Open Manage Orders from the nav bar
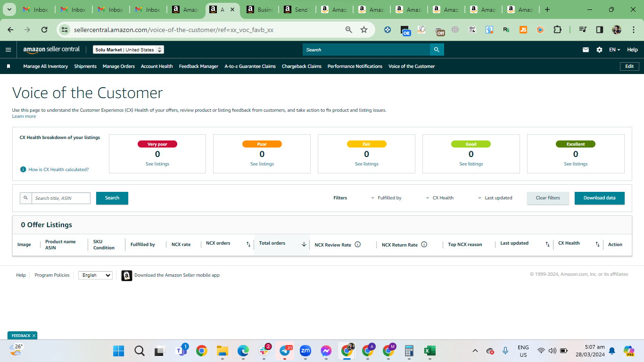Viewport: 644px width, 362px height. (119, 66)
